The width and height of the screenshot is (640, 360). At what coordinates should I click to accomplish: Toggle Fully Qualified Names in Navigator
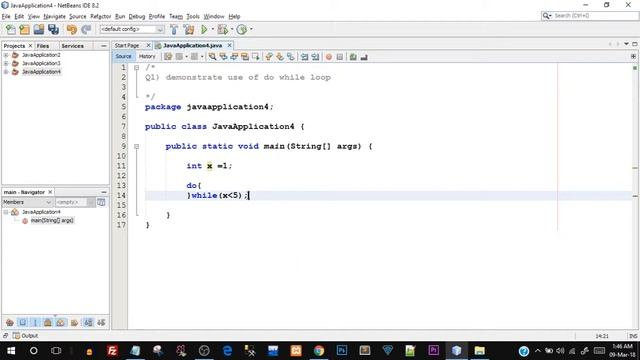click(x=74, y=323)
